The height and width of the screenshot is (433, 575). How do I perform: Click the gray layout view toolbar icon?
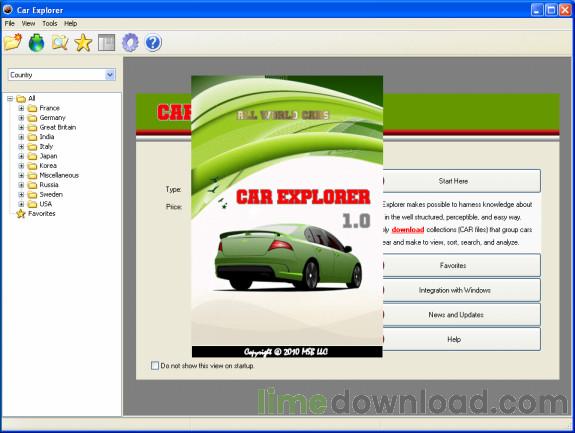[x=107, y=43]
